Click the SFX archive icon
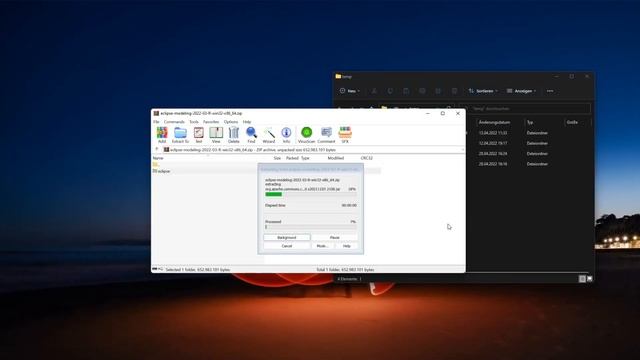 (345, 135)
